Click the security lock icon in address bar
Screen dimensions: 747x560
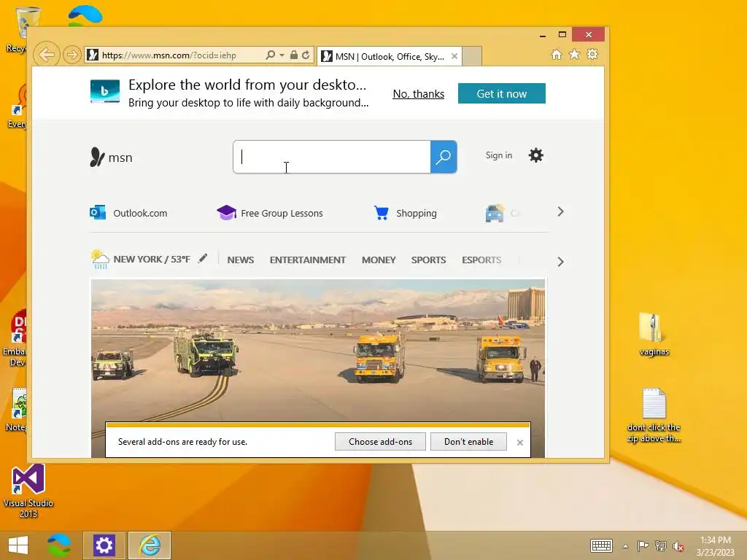294,55
